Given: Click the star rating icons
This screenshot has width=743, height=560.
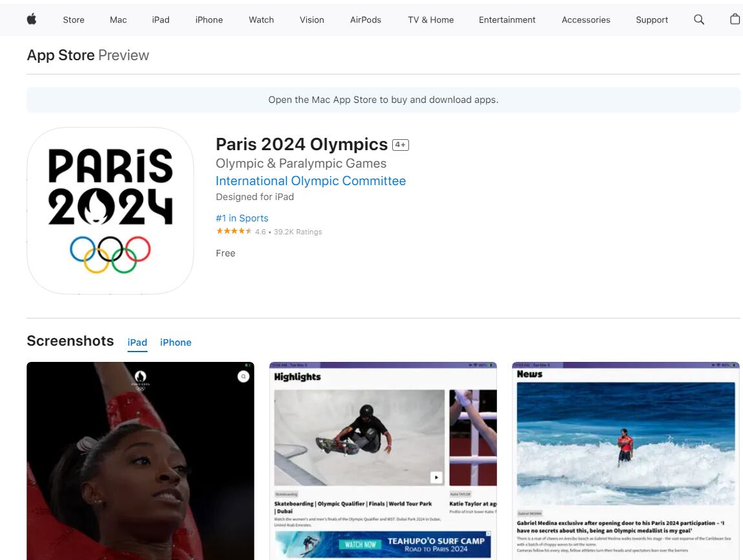Looking at the screenshot, I should (x=234, y=231).
